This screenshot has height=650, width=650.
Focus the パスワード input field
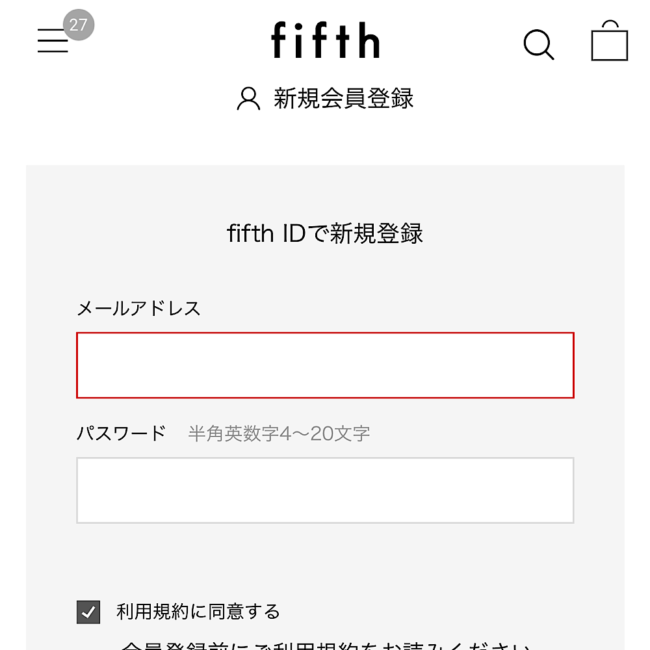click(325, 490)
